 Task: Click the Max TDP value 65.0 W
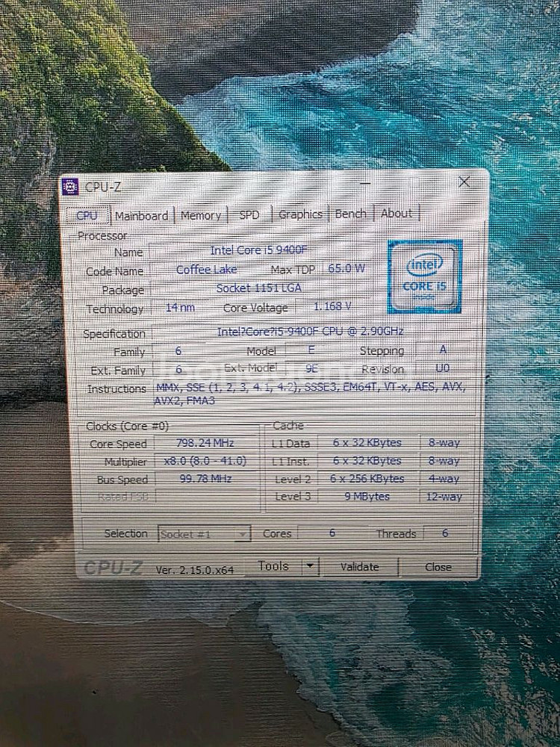coord(346,268)
